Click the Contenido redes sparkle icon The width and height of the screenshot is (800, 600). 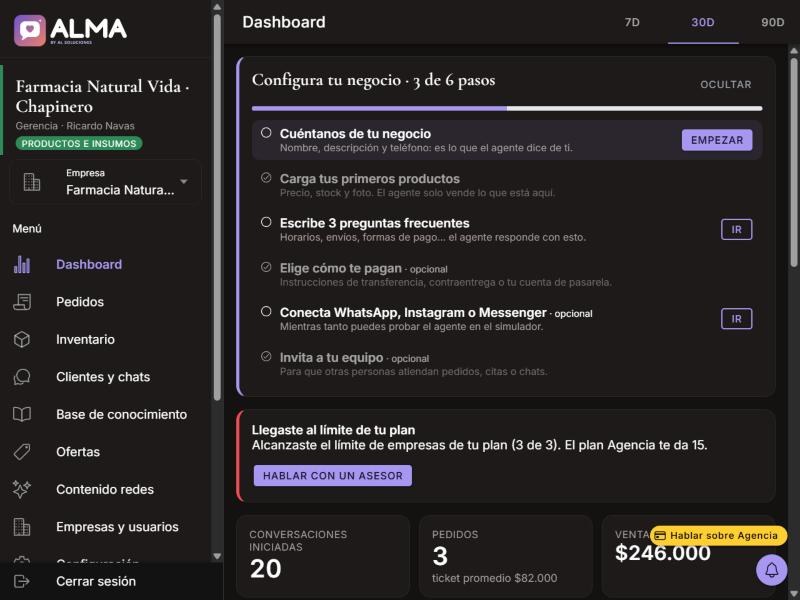21,489
